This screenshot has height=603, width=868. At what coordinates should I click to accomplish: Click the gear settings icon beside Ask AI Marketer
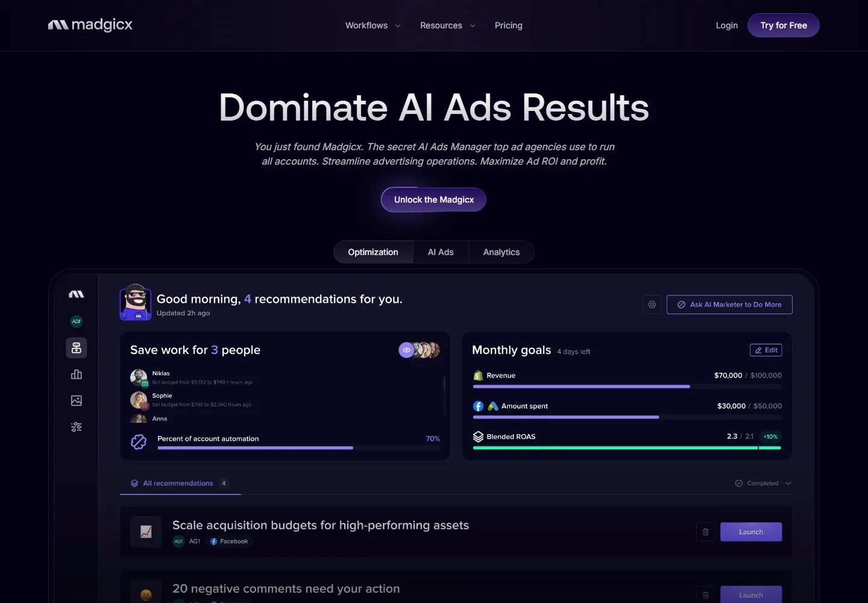652,305
